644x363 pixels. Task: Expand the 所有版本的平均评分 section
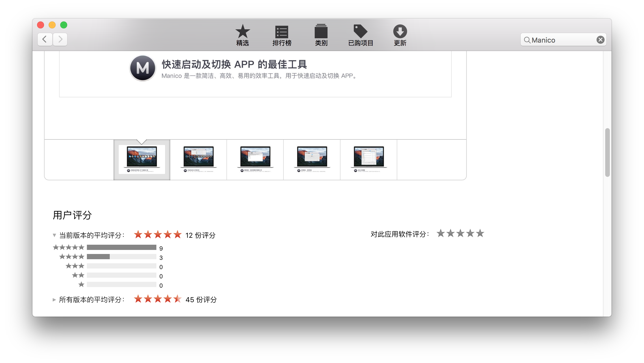coord(54,300)
